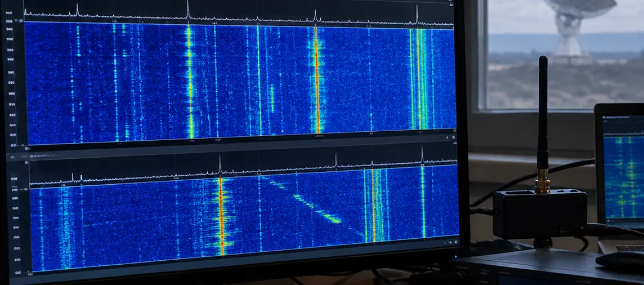Click the rightmost peak in upper spectrum trace
Image resolution: width=644 pixels, height=285 pixels.
[417, 15]
